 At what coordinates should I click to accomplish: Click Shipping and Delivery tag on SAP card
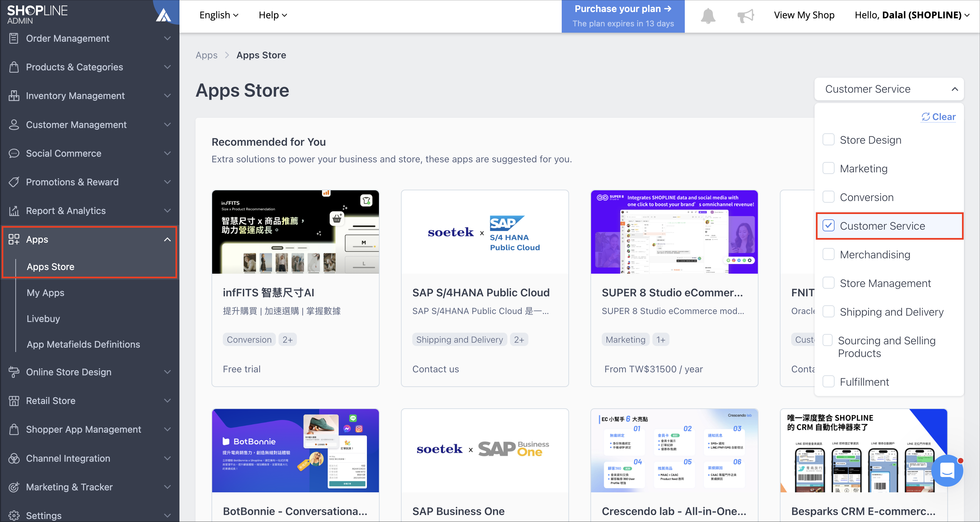460,340
